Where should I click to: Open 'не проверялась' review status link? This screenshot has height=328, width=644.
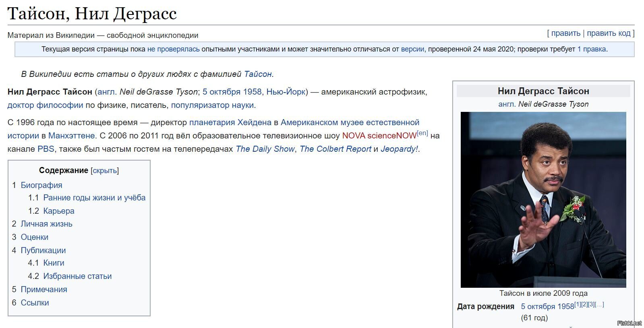[173, 49]
